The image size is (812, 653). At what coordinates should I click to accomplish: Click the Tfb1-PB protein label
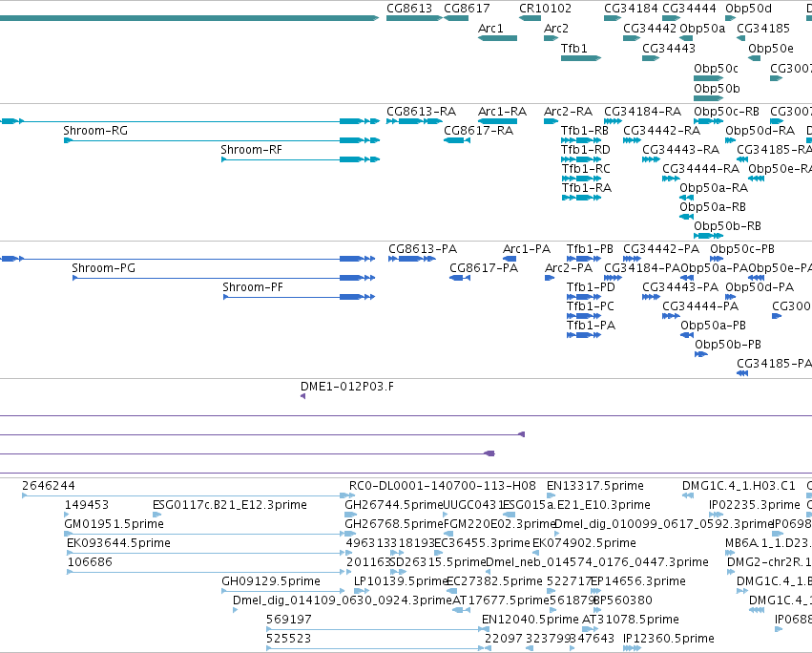(590, 249)
